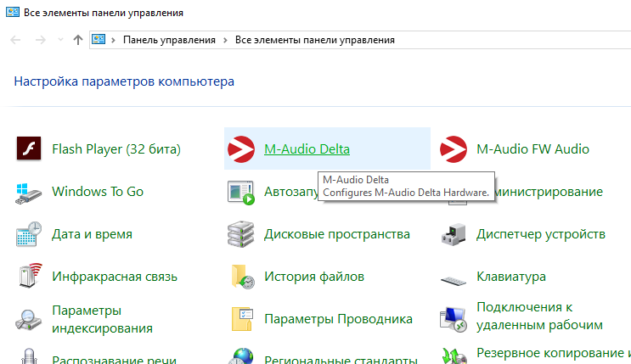Open the Дата и время link
Image resolution: width=631 pixels, height=364 pixels.
pyautogui.click(x=93, y=234)
